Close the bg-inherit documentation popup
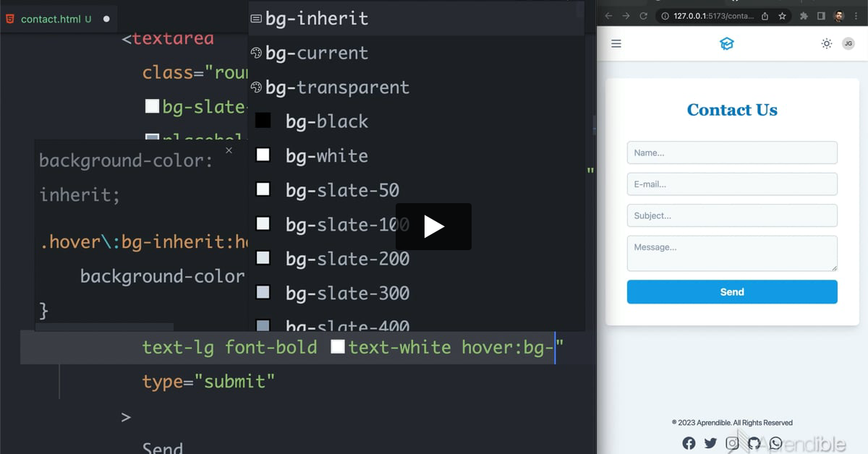Viewport: 868px width, 454px height. [x=229, y=150]
